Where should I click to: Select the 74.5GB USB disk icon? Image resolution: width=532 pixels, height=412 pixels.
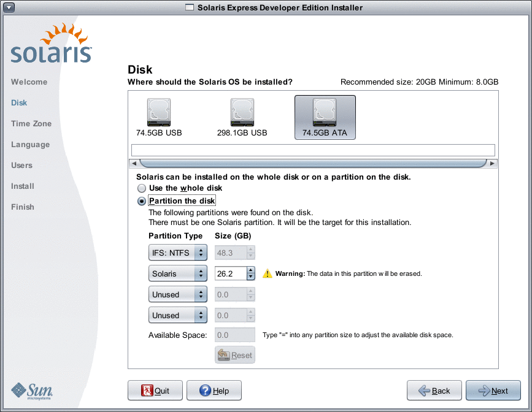(x=158, y=111)
